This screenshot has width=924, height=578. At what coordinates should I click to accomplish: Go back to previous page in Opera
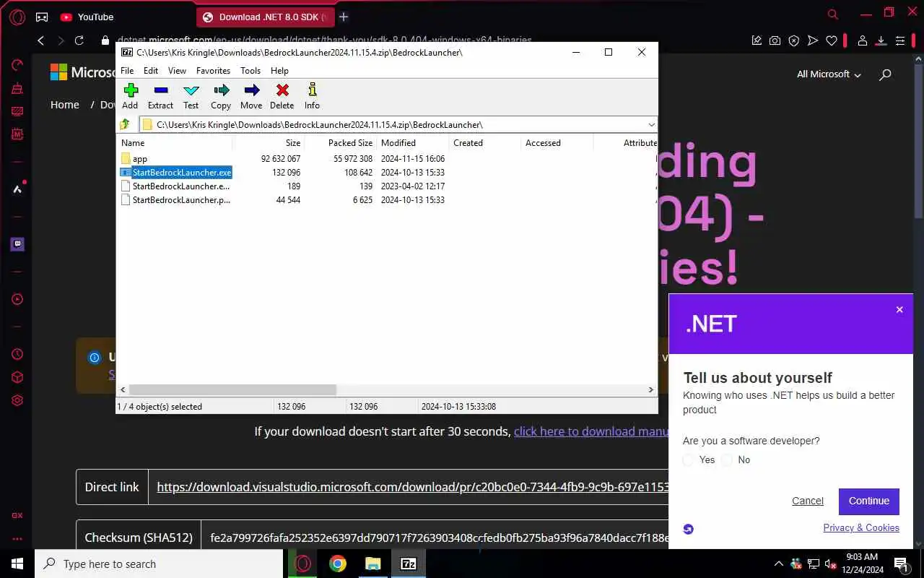pos(41,40)
